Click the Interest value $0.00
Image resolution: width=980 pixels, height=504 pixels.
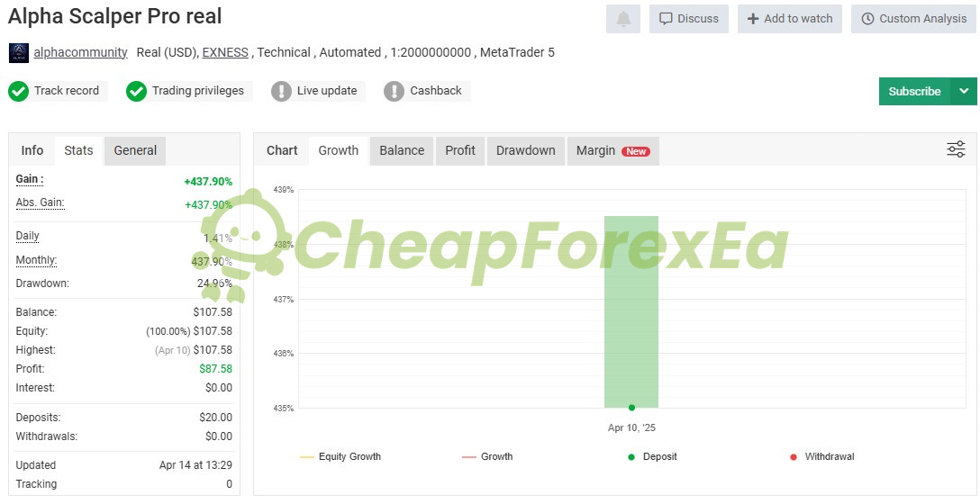tap(219, 388)
